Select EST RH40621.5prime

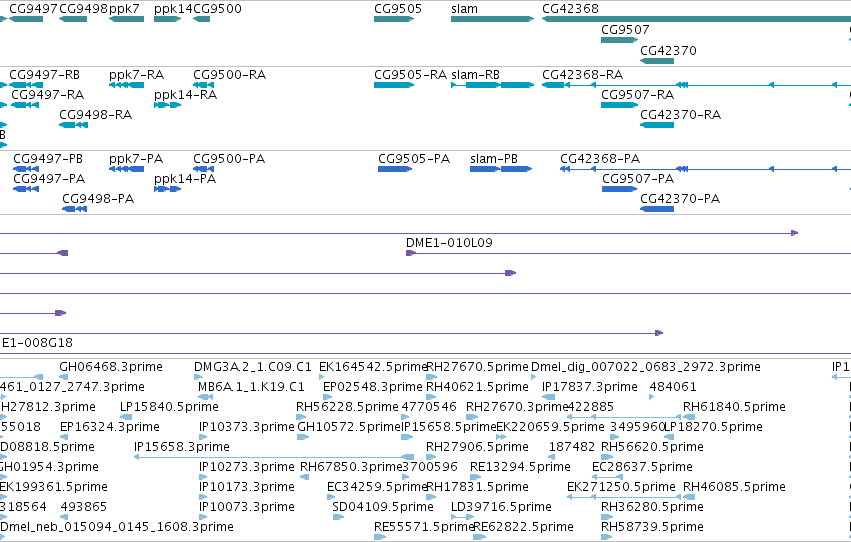tap(432, 397)
